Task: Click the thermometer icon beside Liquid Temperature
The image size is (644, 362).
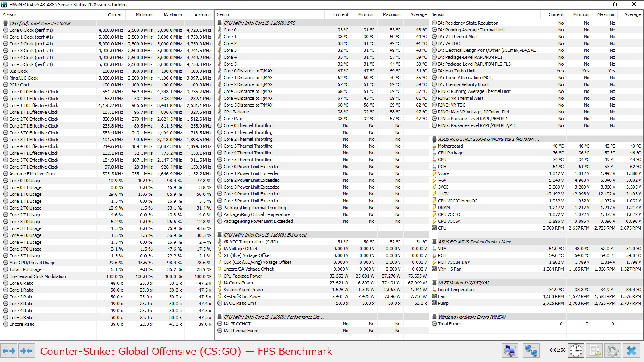Action: [434, 290]
